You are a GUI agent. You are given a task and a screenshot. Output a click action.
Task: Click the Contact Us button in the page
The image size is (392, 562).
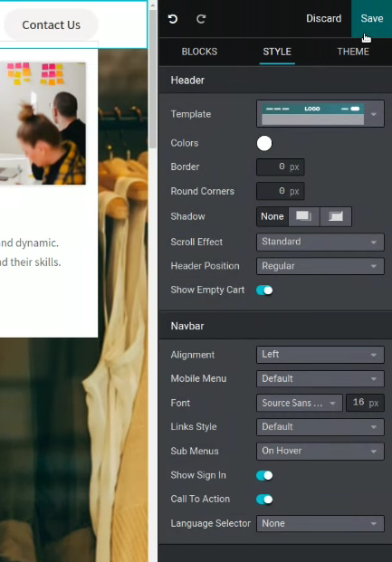click(51, 24)
